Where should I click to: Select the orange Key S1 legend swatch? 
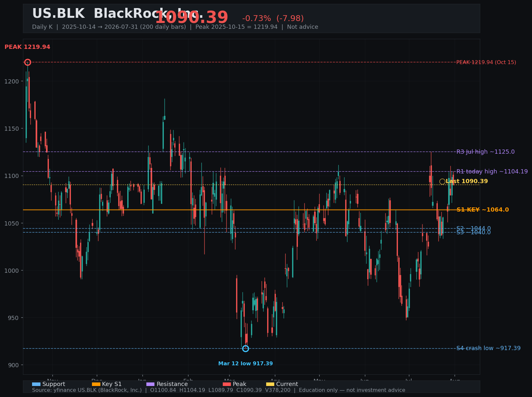click(96, 384)
